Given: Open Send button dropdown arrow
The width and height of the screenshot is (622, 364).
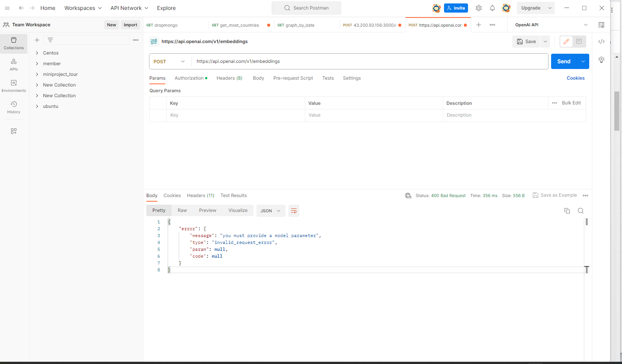Looking at the screenshot, I should click(583, 61).
